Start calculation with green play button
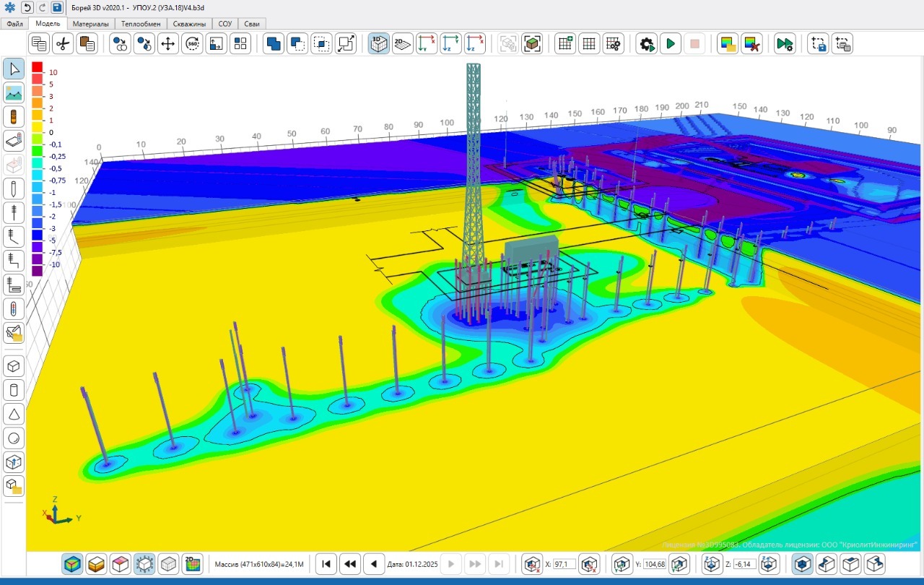 (x=671, y=44)
